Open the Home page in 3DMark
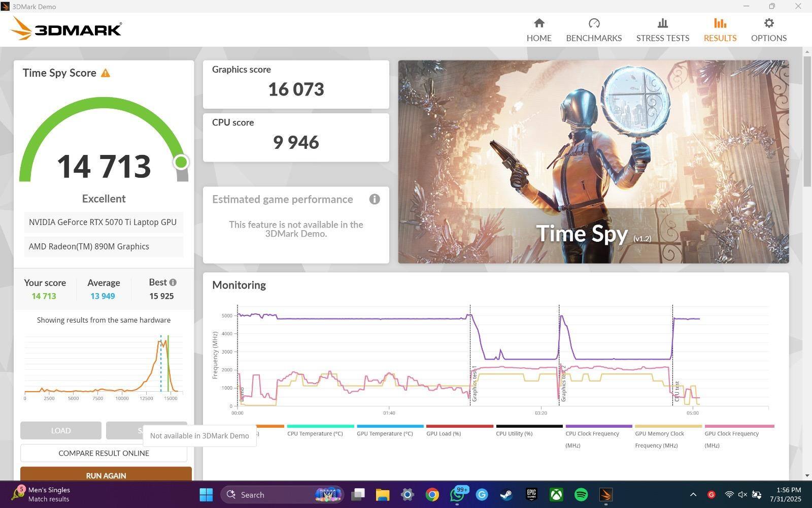Viewport: 812px width, 508px height. click(538, 30)
